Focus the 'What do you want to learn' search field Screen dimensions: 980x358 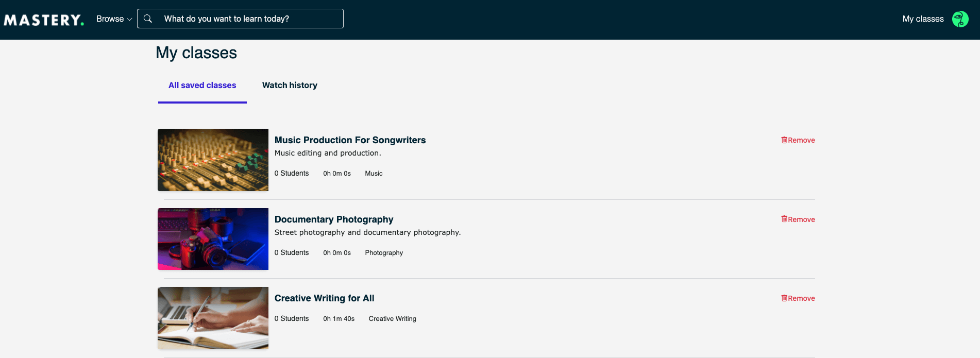240,19
